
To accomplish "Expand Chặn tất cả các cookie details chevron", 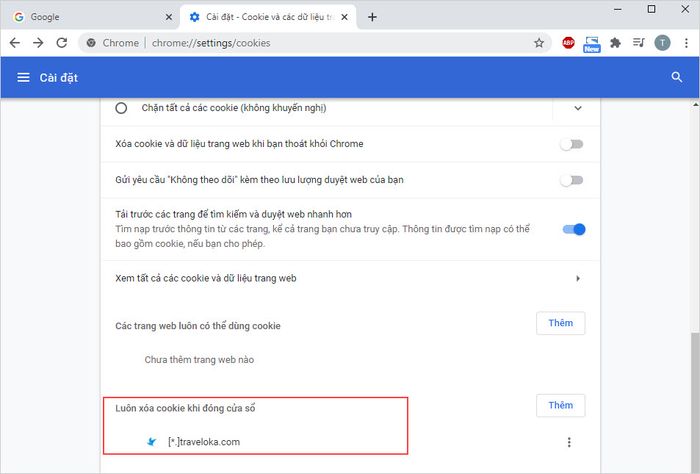I will [578, 108].
